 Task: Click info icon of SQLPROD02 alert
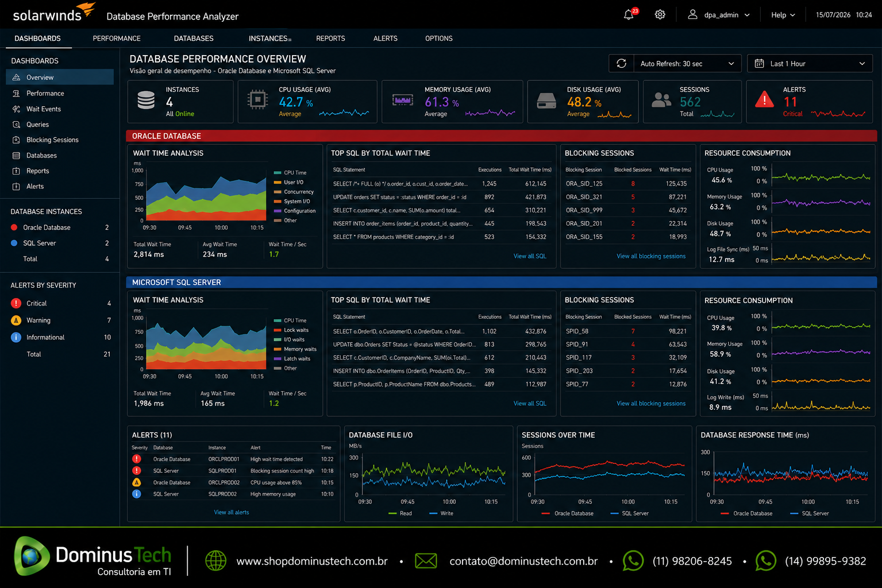(137, 493)
